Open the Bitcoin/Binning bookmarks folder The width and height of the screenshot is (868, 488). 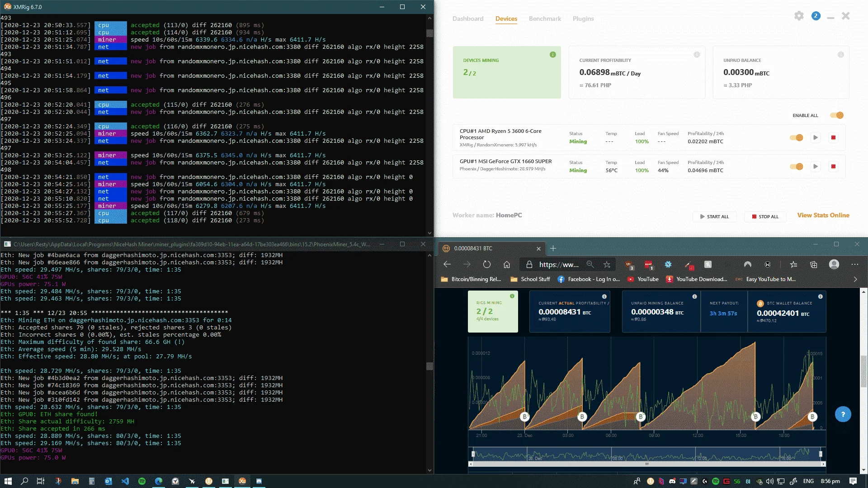(471, 279)
